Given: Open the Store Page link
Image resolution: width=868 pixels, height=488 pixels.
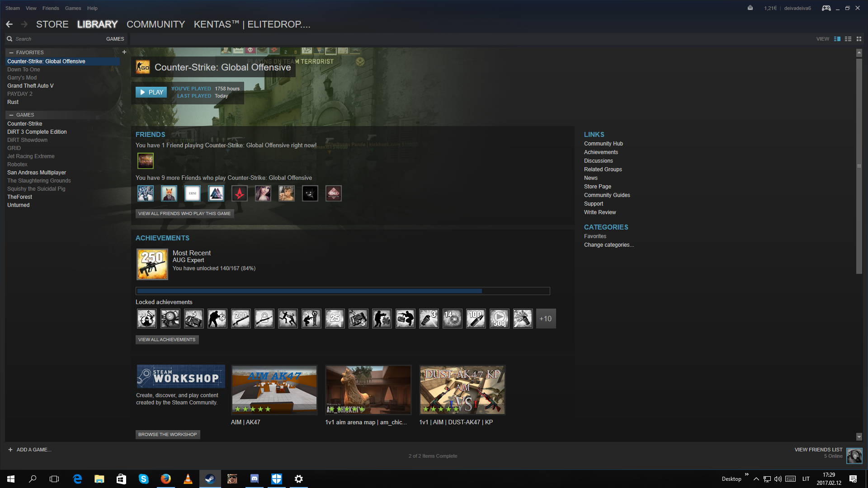Looking at the screenshot, I should [x=598, y=187].
